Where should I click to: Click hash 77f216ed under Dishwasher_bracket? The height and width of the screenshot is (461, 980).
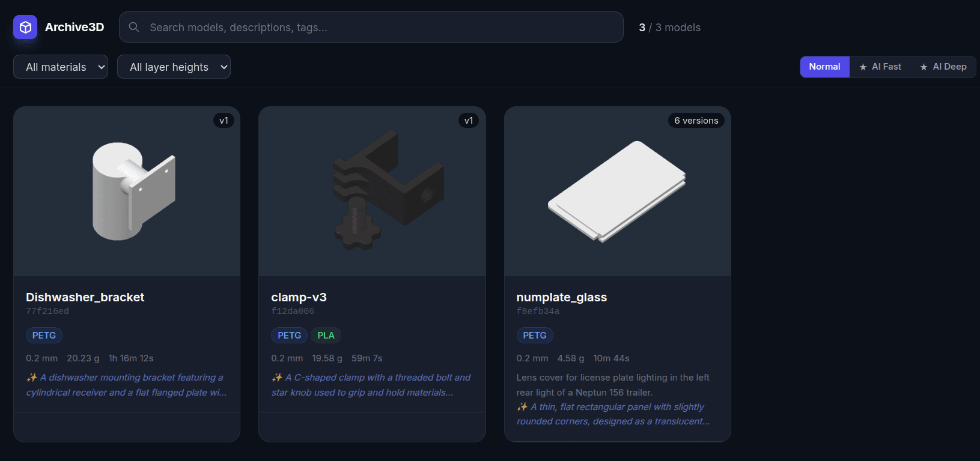[x=47, y=311]
